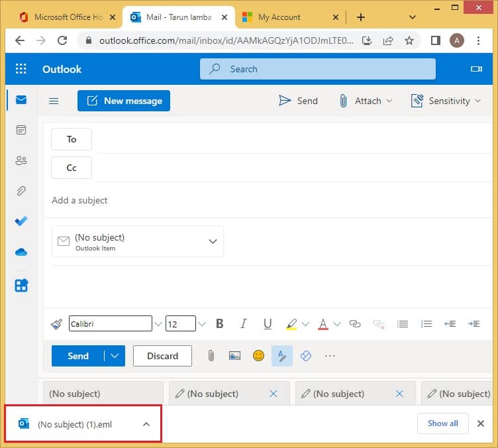The image size is (498, 448).
Task: Remove link icon in format bar
Action: (x=379, y=324)
